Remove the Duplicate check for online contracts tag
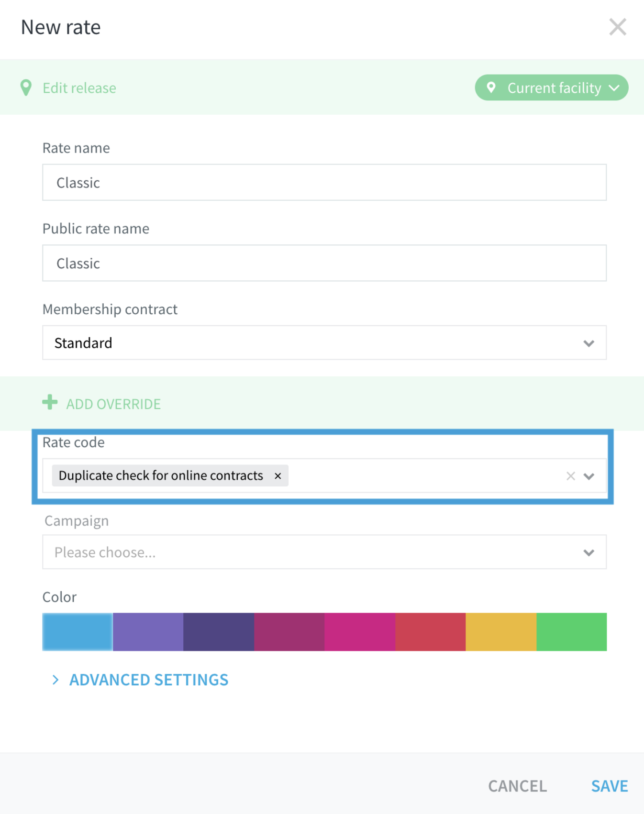 coord(278,476)
